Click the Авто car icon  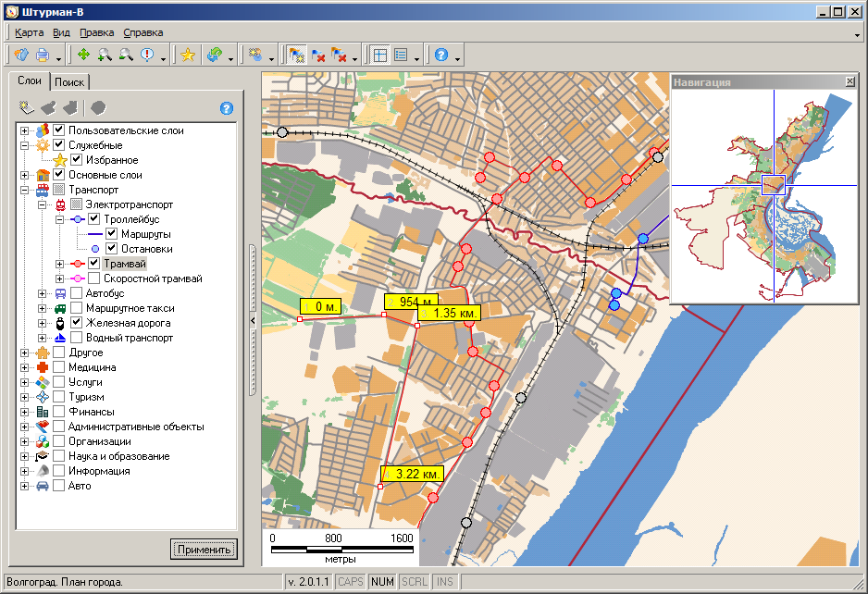tap(43, 486)
